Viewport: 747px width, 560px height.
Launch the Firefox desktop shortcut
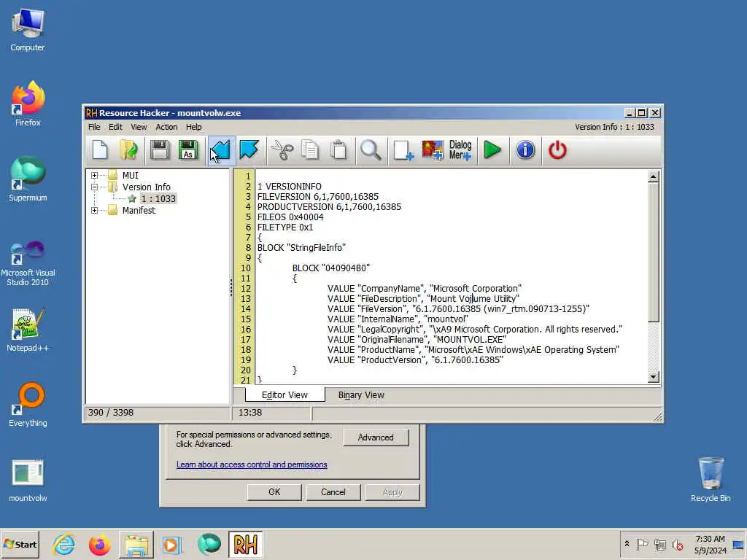[28, 104]
